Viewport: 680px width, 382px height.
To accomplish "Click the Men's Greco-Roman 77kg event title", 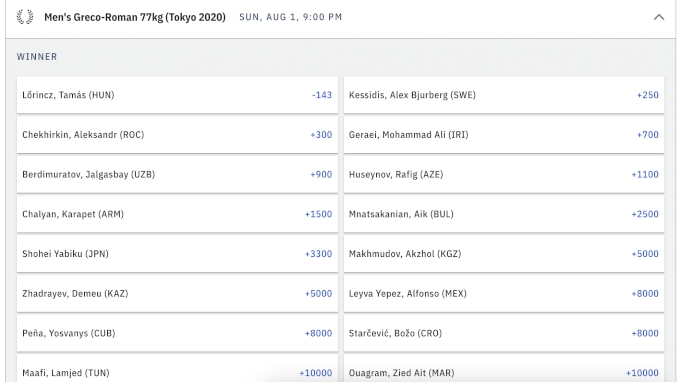I will click(x=135, y=17).
